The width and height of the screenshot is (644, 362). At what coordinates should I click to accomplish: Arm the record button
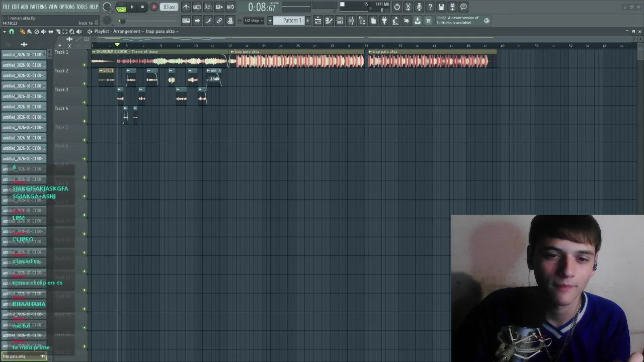pyautogui.click(x=154, y=7)
